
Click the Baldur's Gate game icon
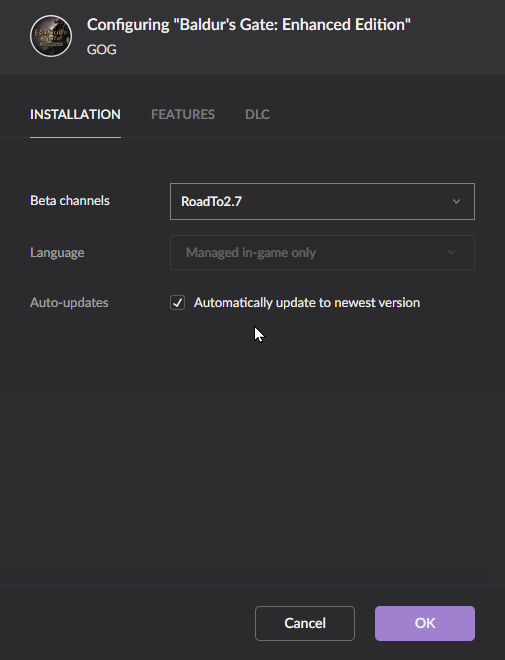click(51, 36)
